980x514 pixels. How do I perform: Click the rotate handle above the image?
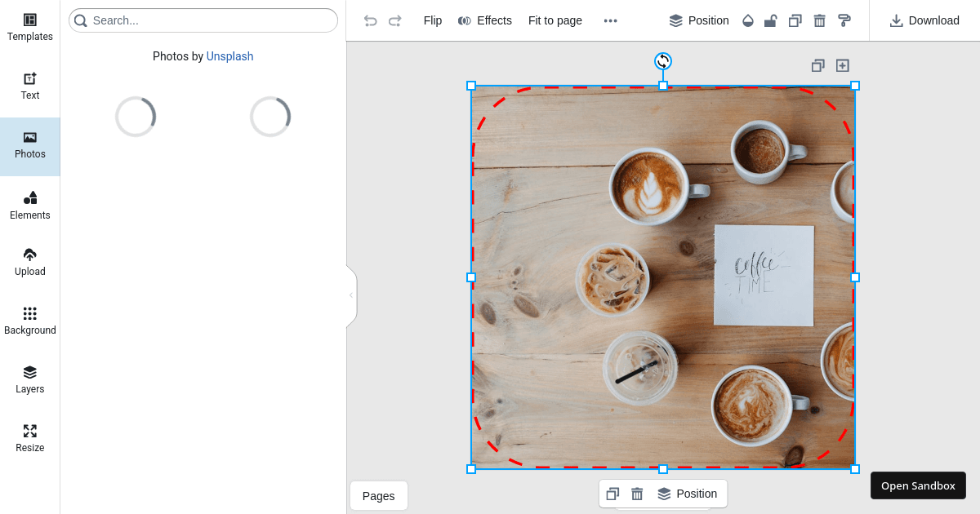coord(663,61)
